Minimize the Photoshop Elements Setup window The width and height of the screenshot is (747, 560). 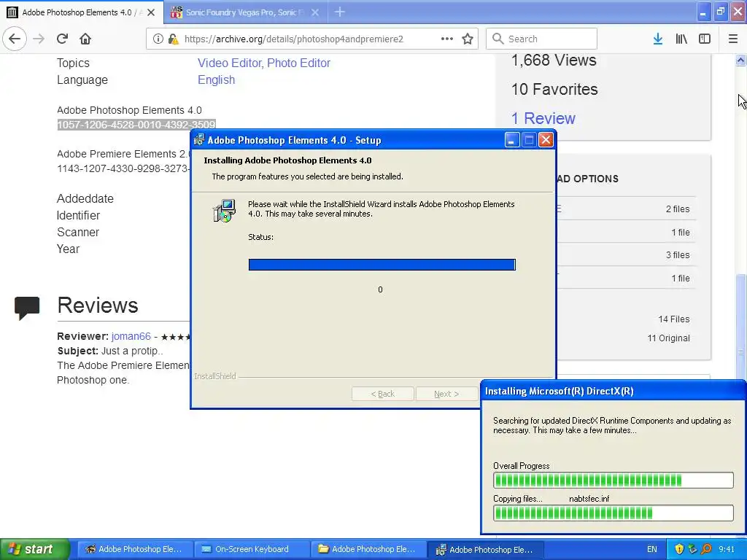(x=511, y=140)
